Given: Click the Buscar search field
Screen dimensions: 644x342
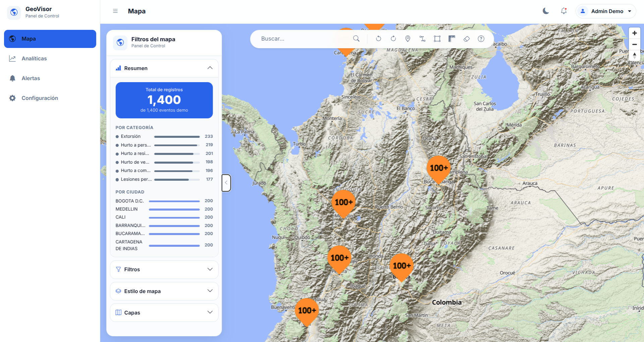Looking at the screenshot, I should [x=305, y=39].
